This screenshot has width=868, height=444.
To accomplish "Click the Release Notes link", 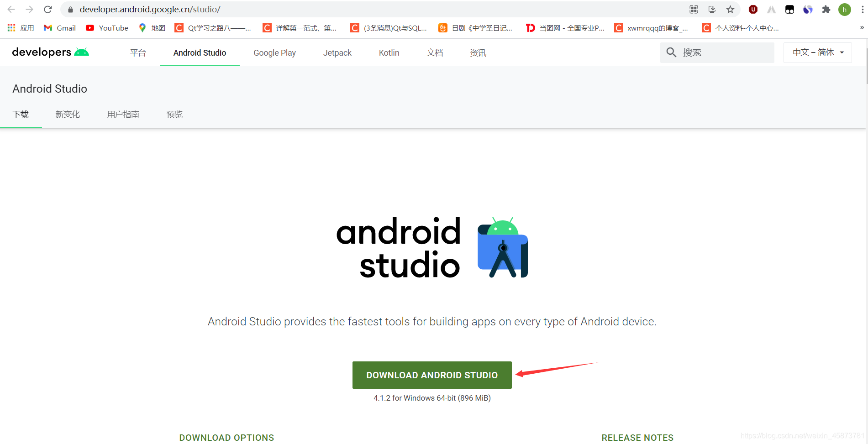I will [637, 438].
